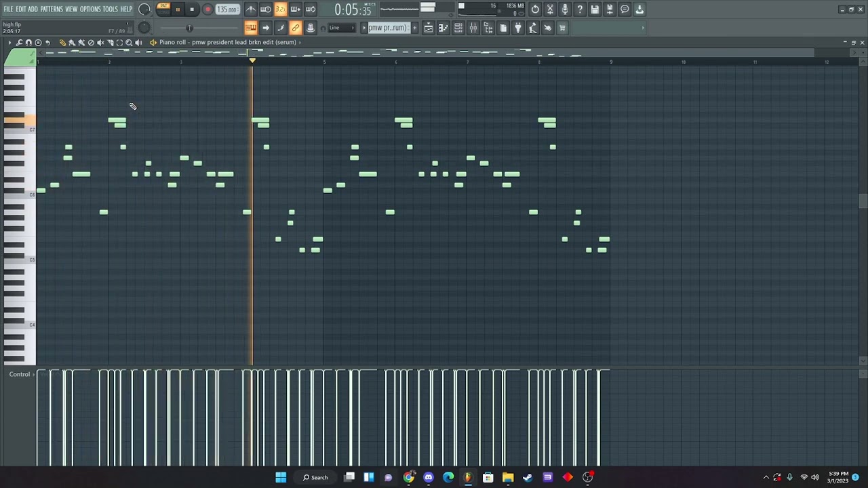
Task: Select the Delete tool in piano roll
Action: (91, 42)
